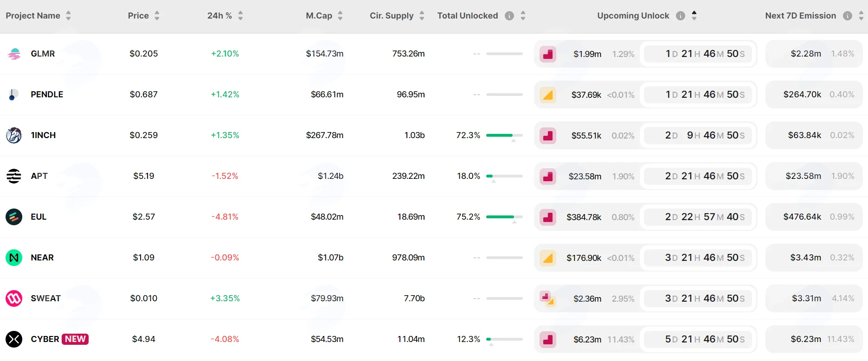The width and height of the screenshot is (868, 361).
Task: Click GLMR's pink unlock type icon
Action: 548,54
